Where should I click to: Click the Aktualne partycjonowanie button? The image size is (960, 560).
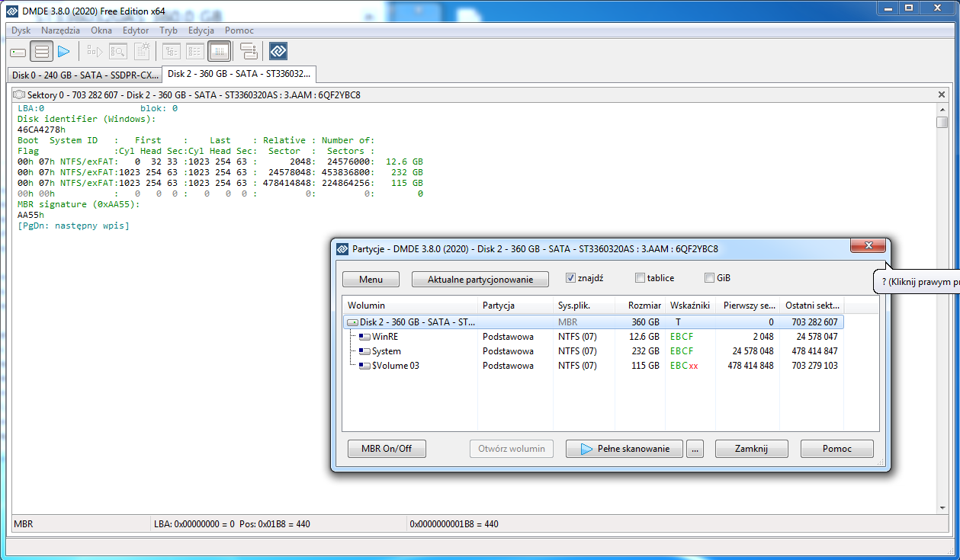pyautogui.click(x=480, y=280)
